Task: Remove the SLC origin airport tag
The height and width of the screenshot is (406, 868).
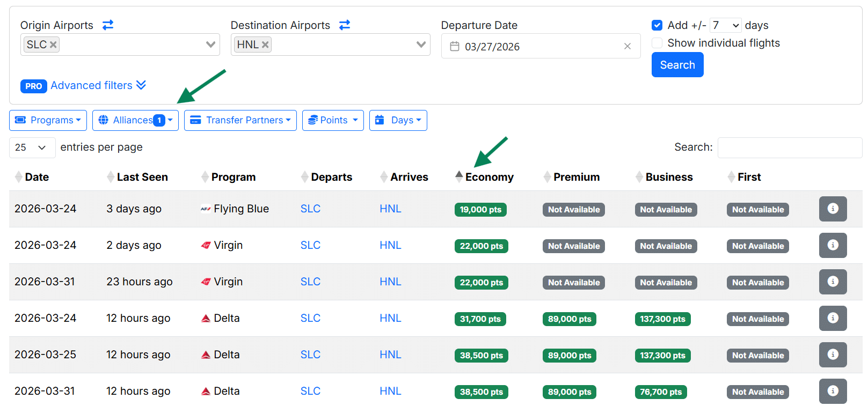Action: [53, 45]
